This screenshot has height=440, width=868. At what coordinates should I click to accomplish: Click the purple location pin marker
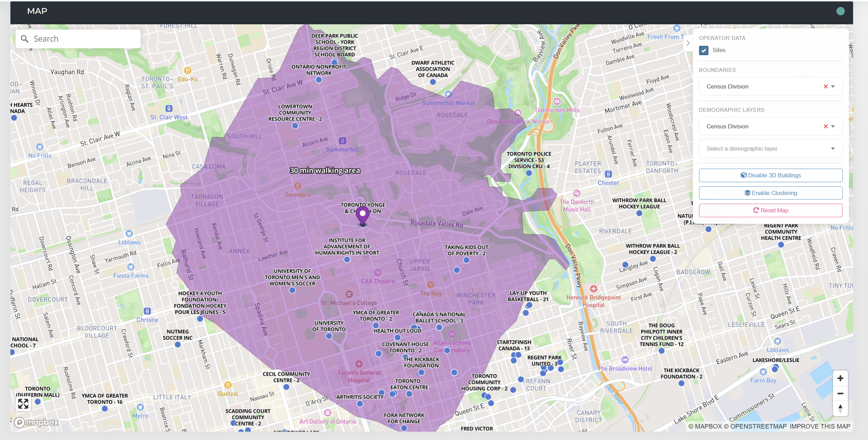coord(363,215)
